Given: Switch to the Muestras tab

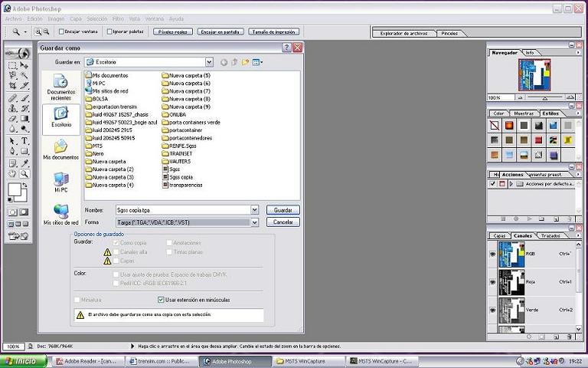Looking at the screenshot, I should tap(524, 113).
